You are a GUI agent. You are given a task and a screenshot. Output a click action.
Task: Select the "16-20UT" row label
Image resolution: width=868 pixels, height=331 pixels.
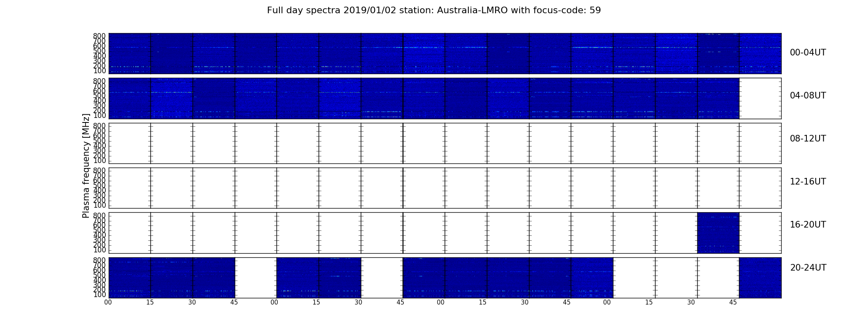pos(808,225)
